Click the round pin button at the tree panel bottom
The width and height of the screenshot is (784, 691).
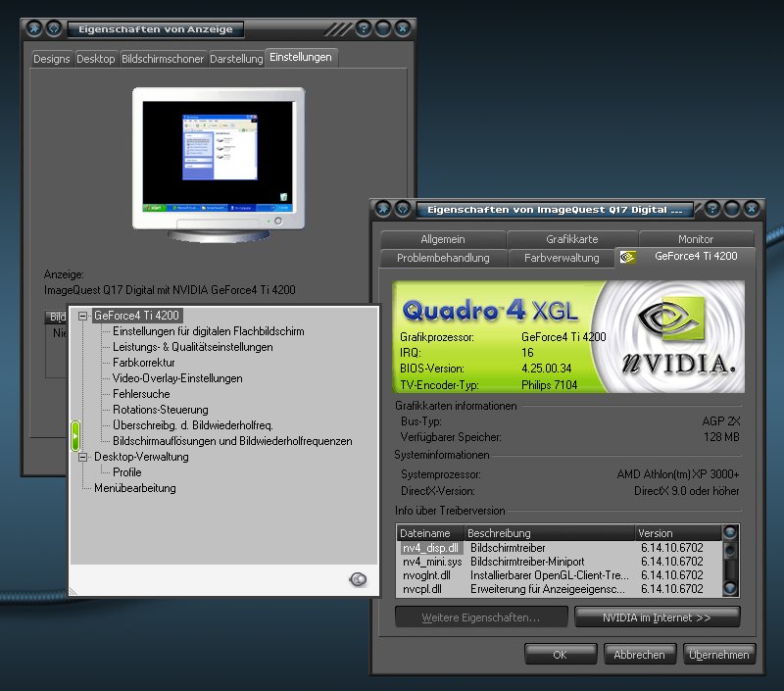click(358, 579)
